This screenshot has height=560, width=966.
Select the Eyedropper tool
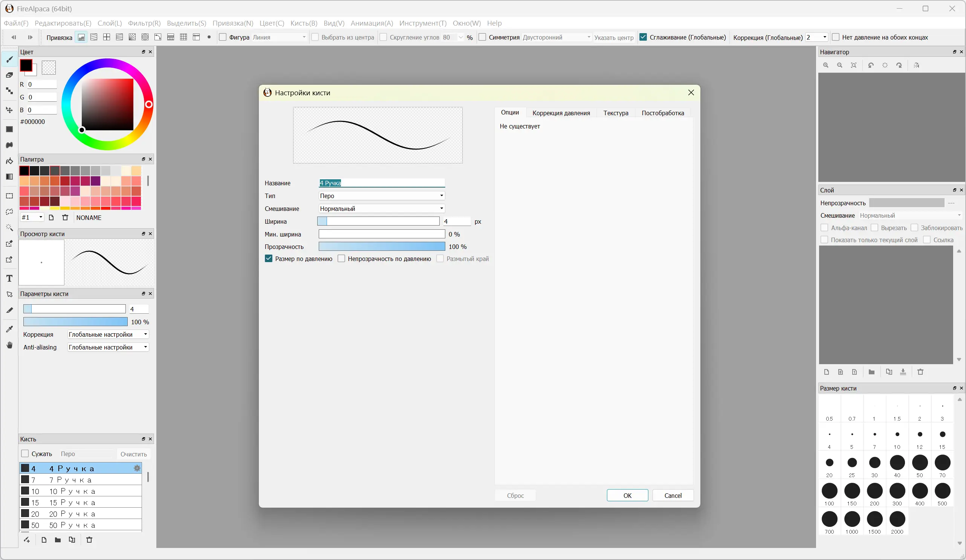point(9,329)
